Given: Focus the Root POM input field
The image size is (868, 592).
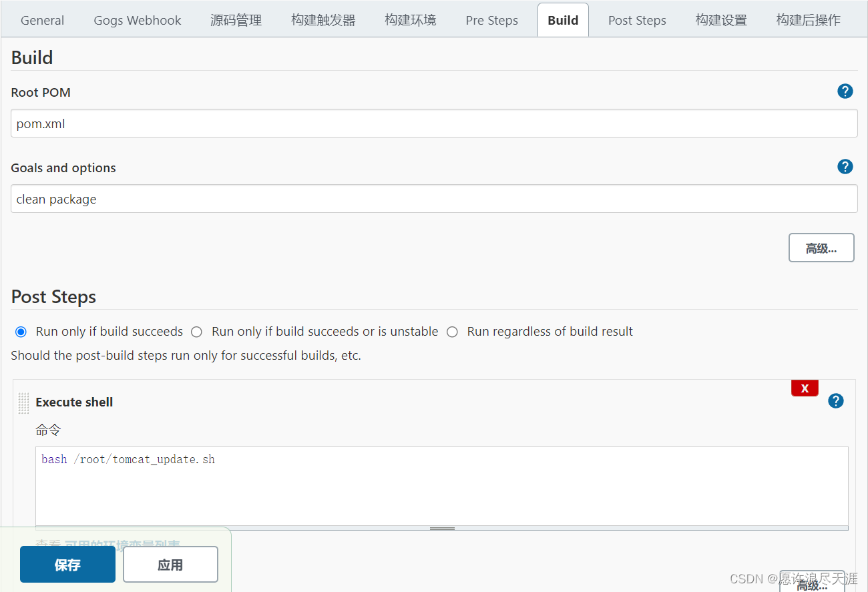Looking at the screenshot, I should (x=434, y=123).
